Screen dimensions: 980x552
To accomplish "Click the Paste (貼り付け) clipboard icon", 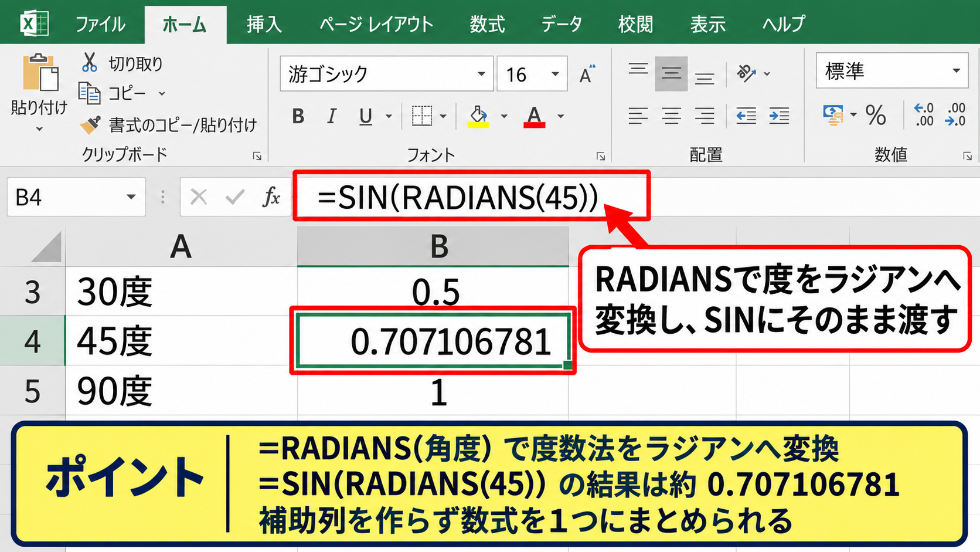I will coord(40,73).
